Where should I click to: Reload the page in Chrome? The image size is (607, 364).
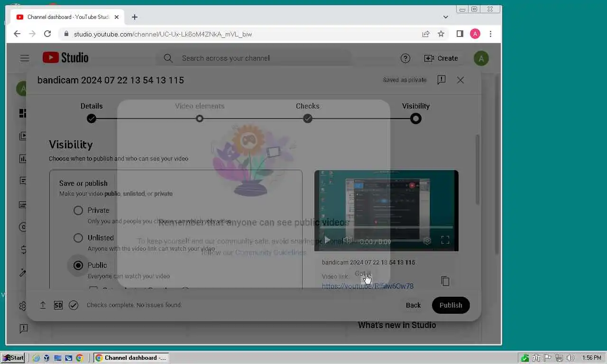(47, 34)
